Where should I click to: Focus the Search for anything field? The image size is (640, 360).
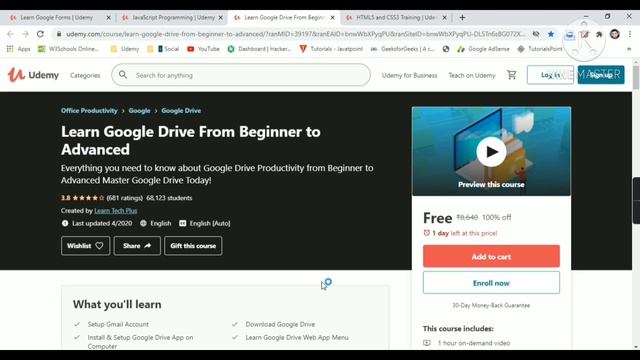pyautogui.click(x=241, y=75)
